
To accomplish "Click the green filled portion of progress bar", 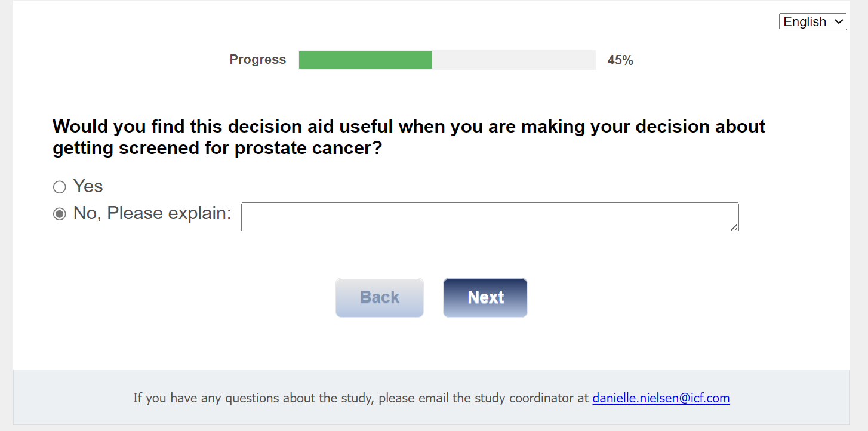I will pos(365,60).
